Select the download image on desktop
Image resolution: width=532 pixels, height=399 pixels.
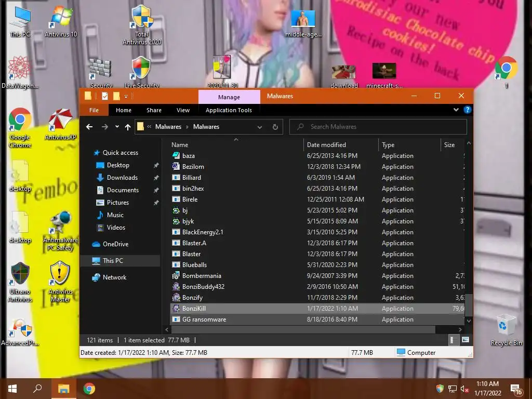coord(344,76)
